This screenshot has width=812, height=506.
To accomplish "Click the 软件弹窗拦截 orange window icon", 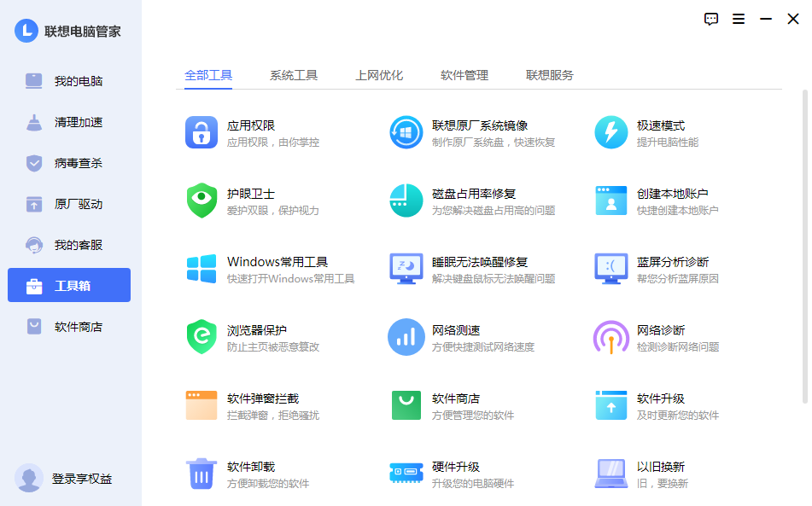I will click(x=202, y=405).
